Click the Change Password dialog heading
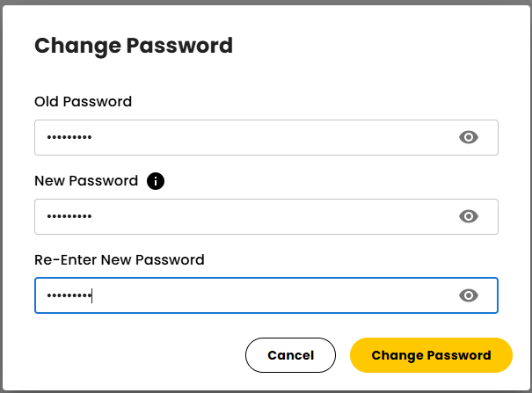The width and height of the screenshot is (532, 393). tap(134, 46)
